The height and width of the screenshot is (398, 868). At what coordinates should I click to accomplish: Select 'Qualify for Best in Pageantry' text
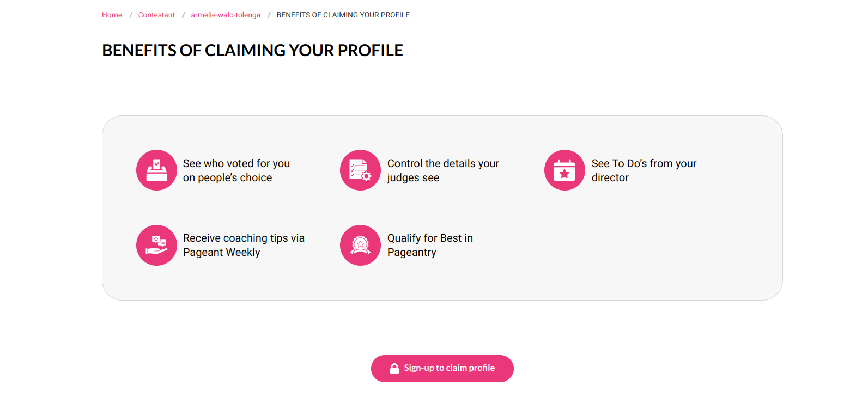coord(430,245)
